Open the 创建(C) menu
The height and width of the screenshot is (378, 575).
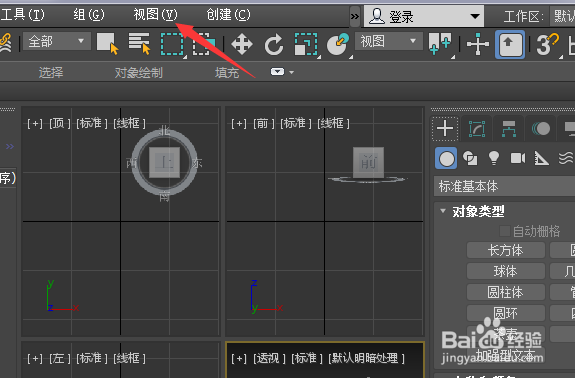pyautogui.click(x=228, y=15)
